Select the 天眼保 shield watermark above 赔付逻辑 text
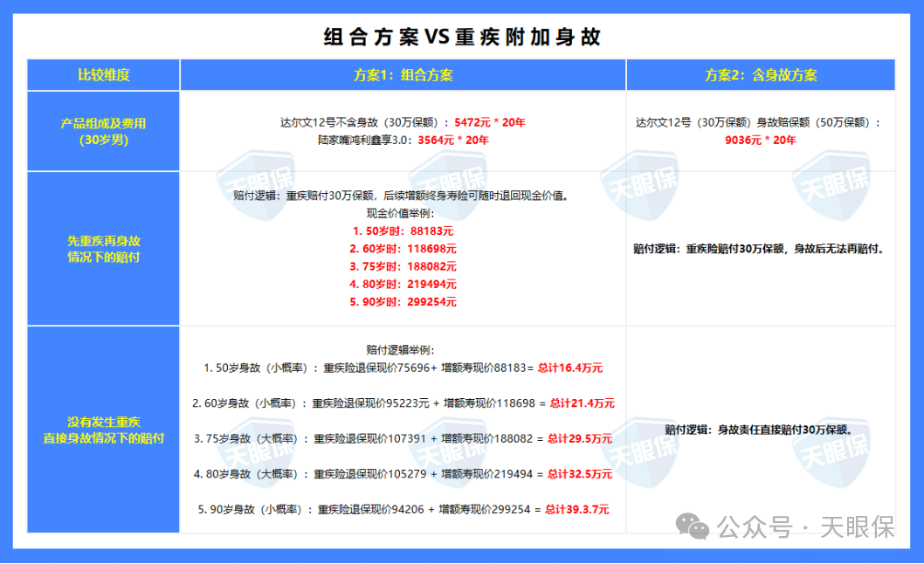The image size is (924, 564). click(638, 185)
